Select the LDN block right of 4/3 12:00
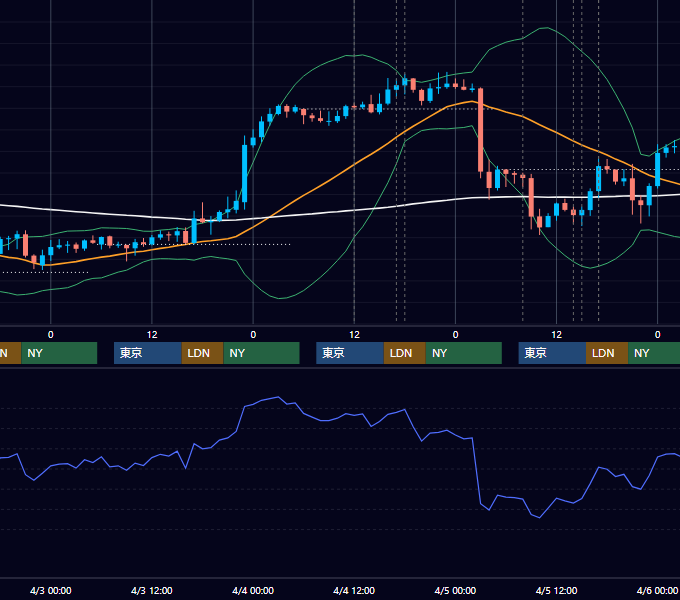This screenshot has height=600, width=680. (x=202, y=353)
